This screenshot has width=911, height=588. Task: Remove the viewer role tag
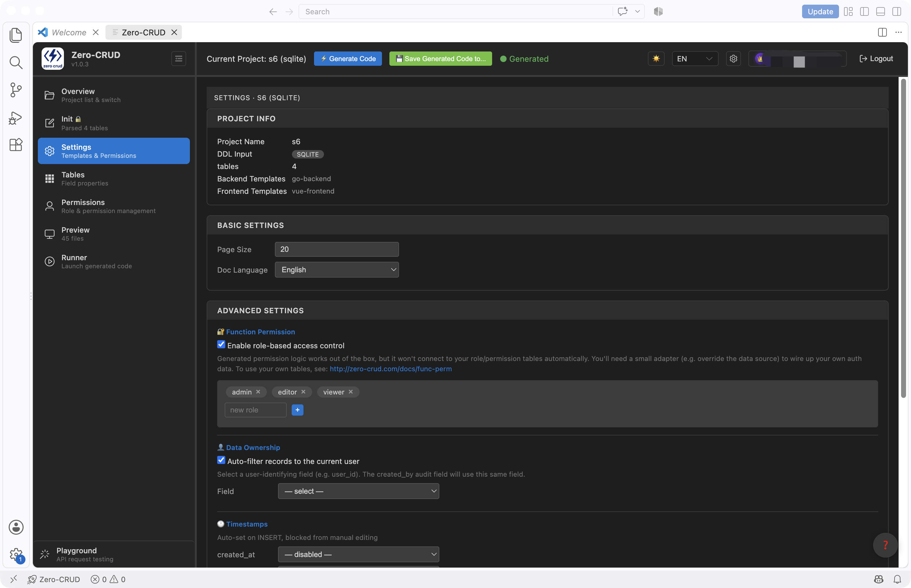tap(351, 392)
